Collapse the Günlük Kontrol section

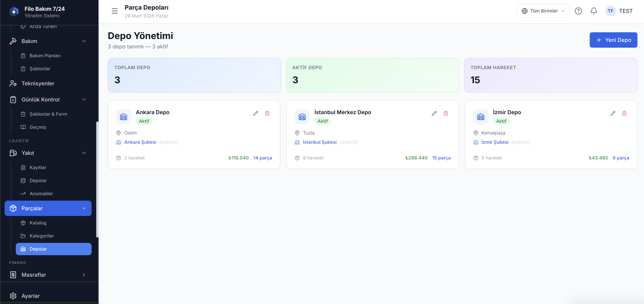point(84,100)
